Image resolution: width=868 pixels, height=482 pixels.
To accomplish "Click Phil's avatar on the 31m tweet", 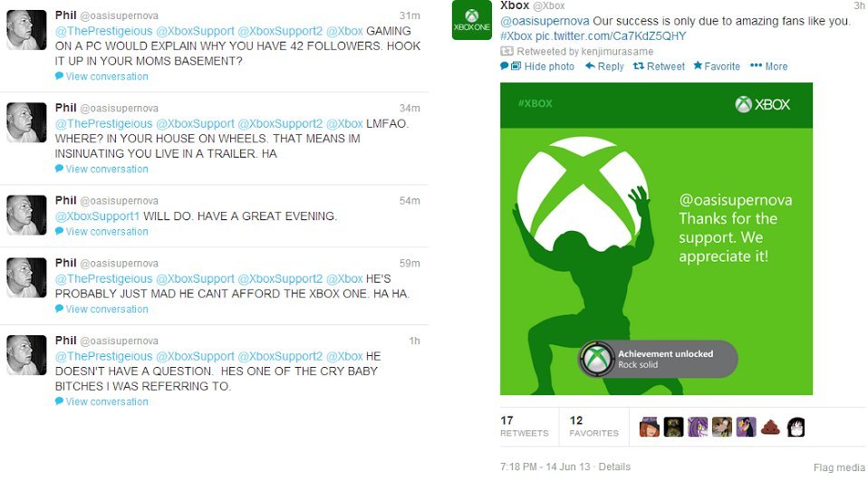I will tap(26, 30).
